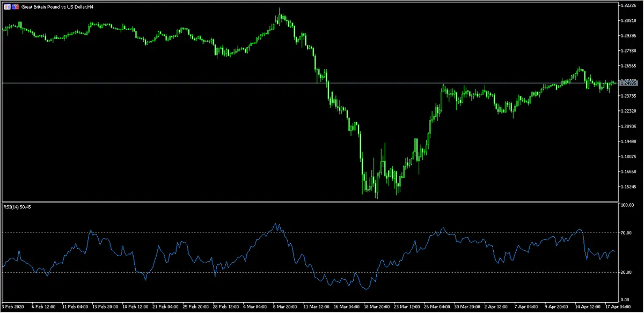Image resolution: width=644 pixels, height=313 pixels.
Task: Click the RSI 100.00 scale label
Action: click(x=626, y=206)
